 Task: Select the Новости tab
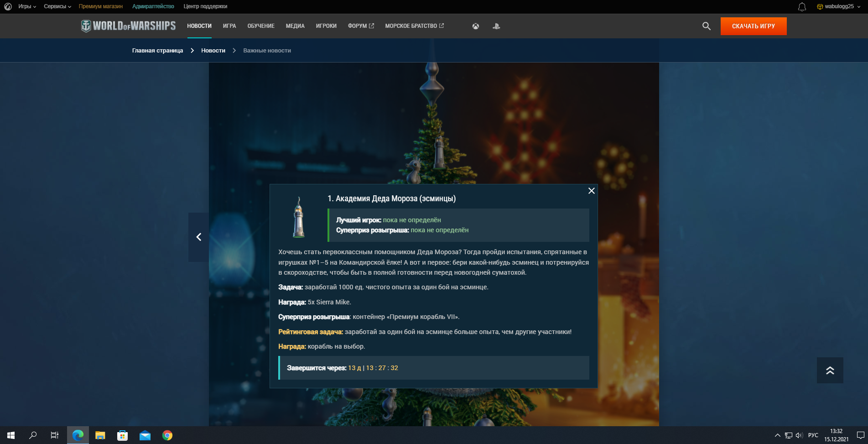coord(199,26)
